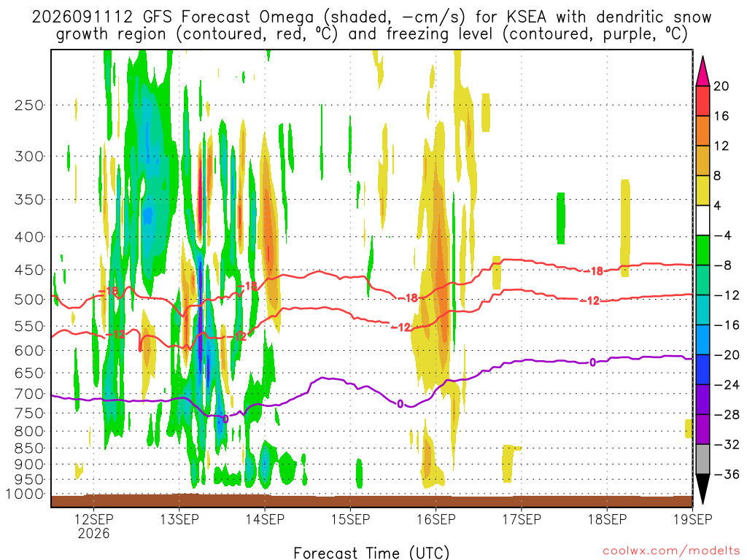Image resolution: width=747 pixels, height=560 pixels.
Task: Open the coolwx.com/modelts link
Action: click(x=671, y=551)
